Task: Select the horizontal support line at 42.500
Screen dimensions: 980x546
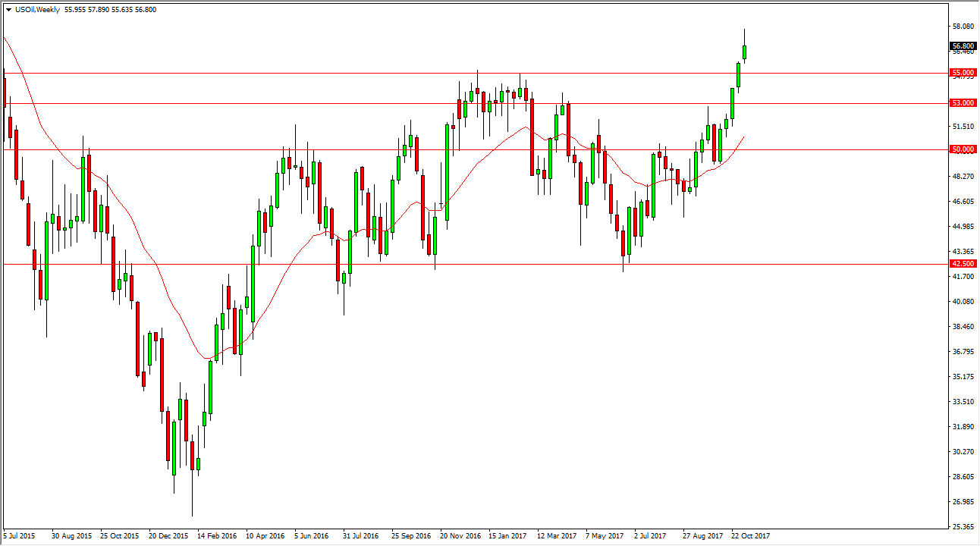Action: tap(455, 264)
